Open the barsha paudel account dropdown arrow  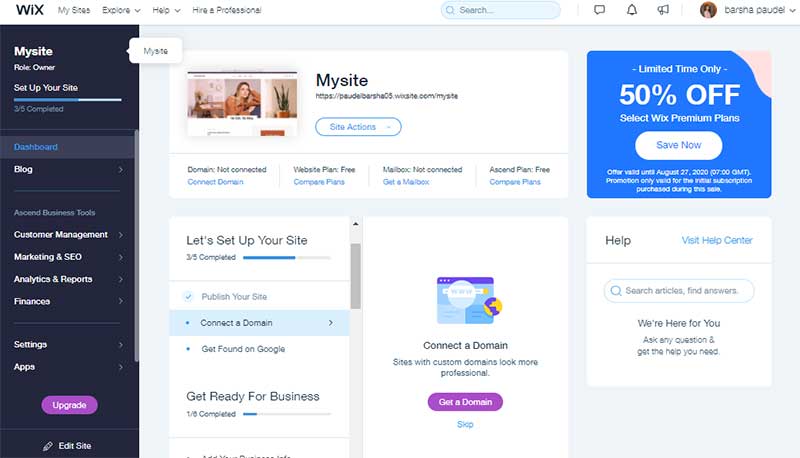pos(792,10)
